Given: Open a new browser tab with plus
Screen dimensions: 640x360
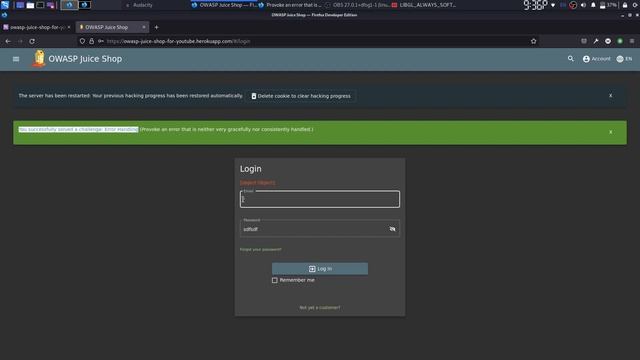Looking at the screenshot, I should point(156,27).
